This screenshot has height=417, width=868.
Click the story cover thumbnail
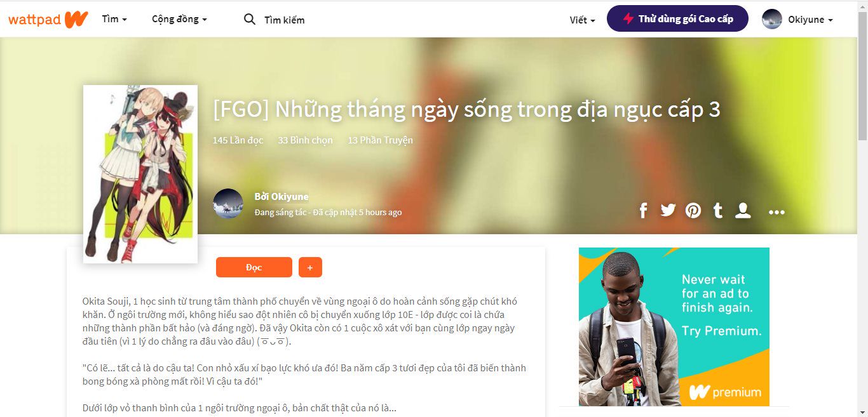click(x=140, y=174)
